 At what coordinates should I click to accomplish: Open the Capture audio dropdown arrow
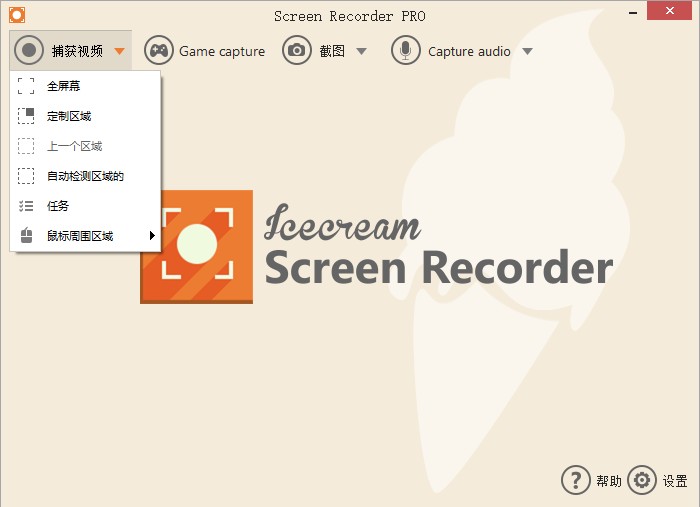coord(528,51)
